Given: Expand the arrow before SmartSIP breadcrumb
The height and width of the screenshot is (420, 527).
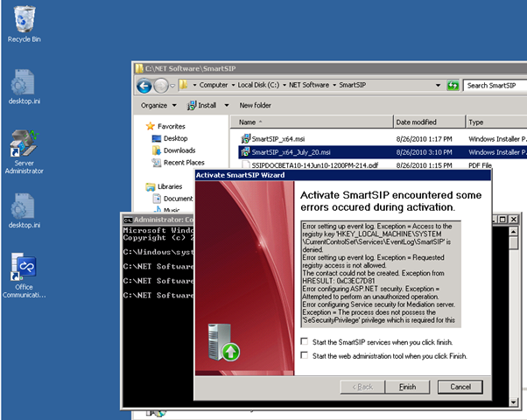Looking at the screenshot, I should (334, 85).
